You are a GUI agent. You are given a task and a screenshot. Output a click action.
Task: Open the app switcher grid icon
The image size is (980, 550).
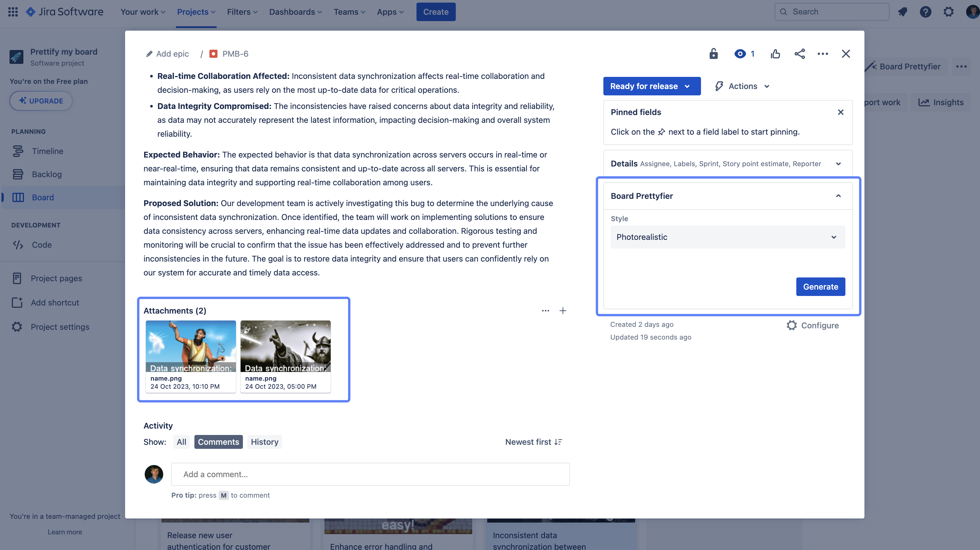click(13, 12)
